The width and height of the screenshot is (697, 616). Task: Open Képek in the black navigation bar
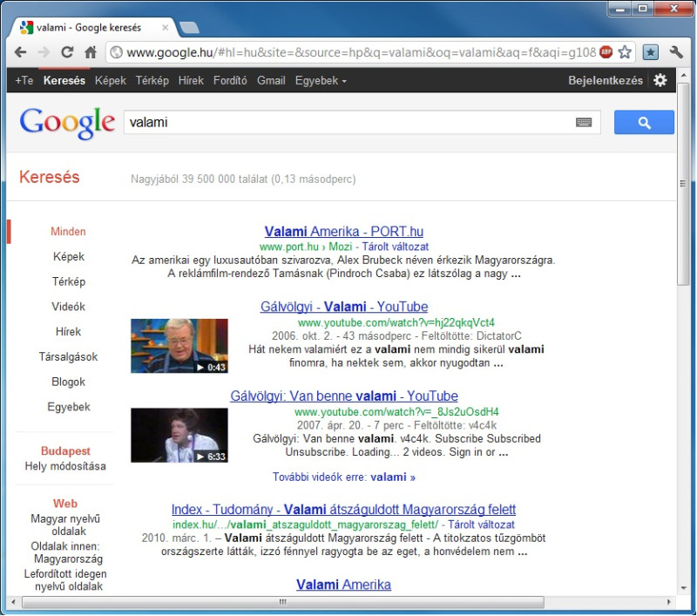pyautogui.click(x=111, y=80)
